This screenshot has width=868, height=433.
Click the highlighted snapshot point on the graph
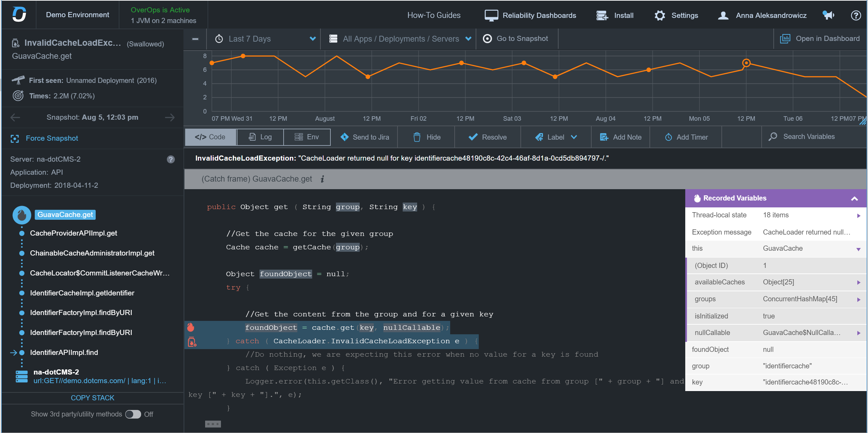tap(746, 63)
